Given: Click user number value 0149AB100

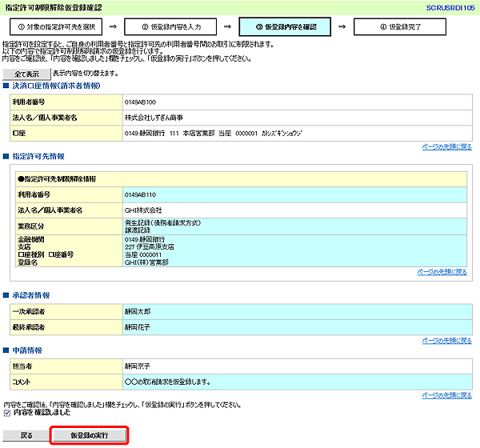Looking at the screenshot, I should tap(140, 102).
